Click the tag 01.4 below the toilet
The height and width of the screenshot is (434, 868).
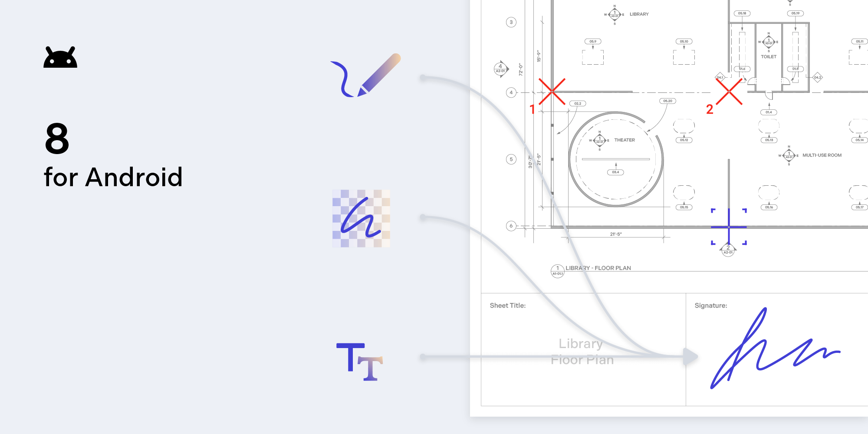(769, 112)
